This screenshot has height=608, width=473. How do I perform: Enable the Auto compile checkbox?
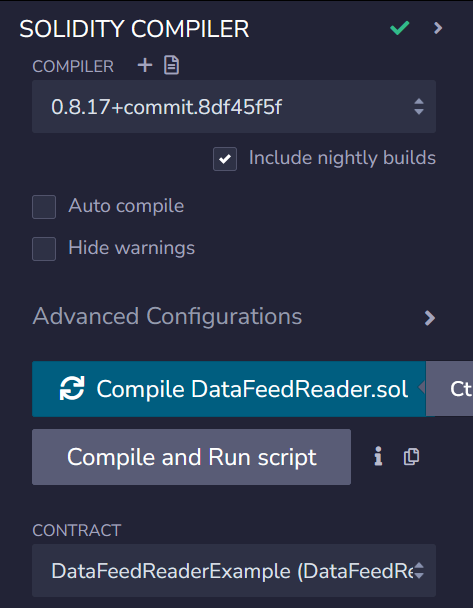pos(44,207)
